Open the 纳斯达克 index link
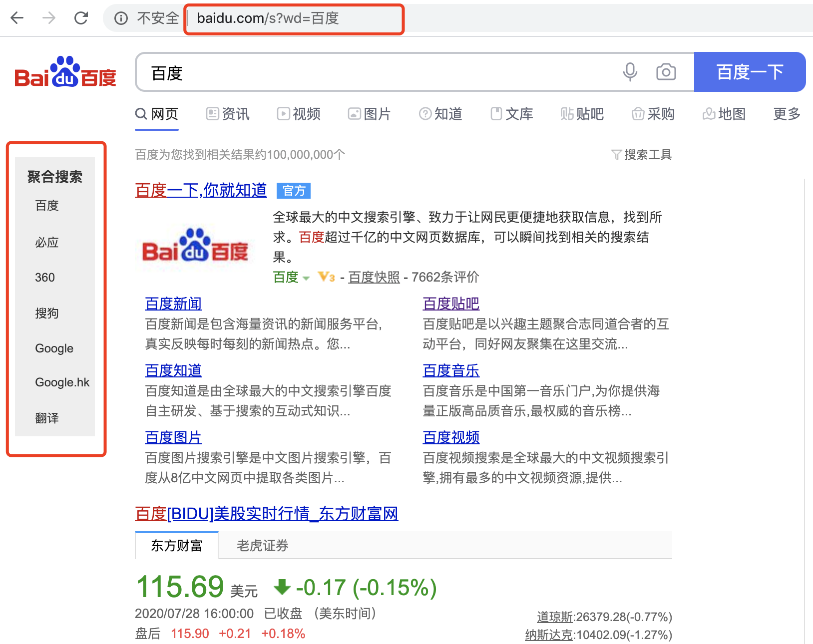Screen dimensions: 813x644 pos(549,635)
